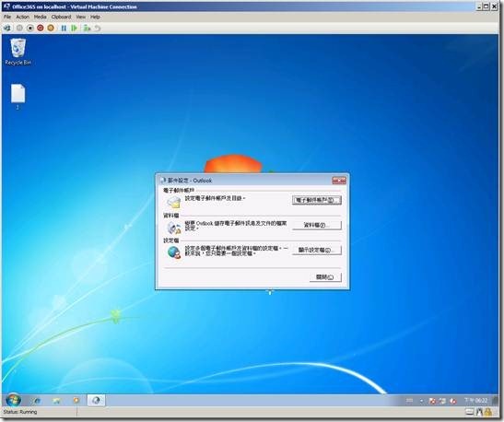Click the guest taskbar clock 下午 06:22

click(x=476, y=401)
